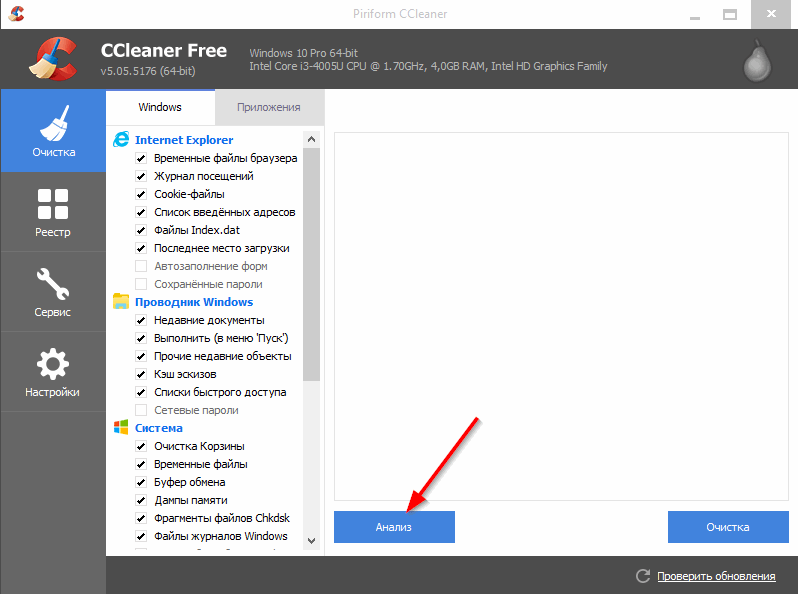This screenshot has width=798, height=594.
Task: Toggle the Cookie-файлы checkbox
Action: tap(141, 194)
